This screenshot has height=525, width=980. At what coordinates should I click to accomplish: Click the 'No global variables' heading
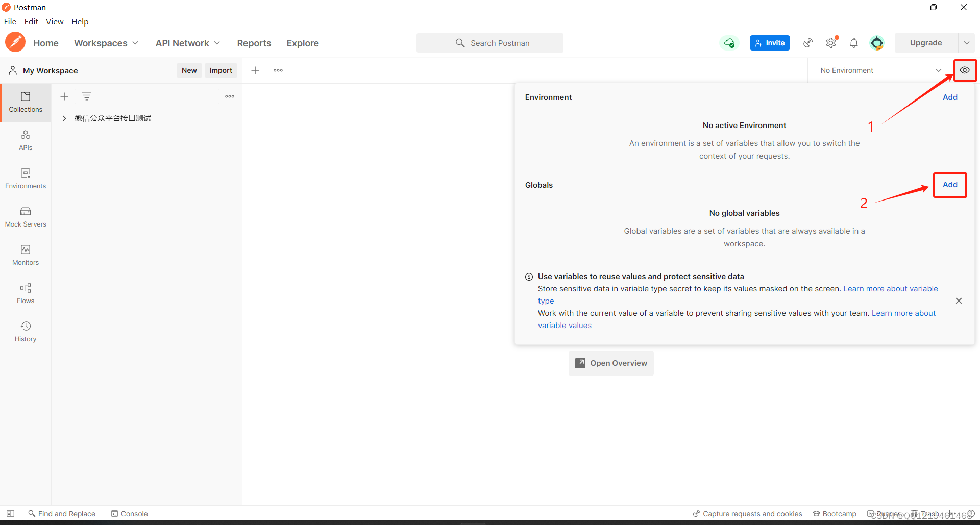coord(744,213)
